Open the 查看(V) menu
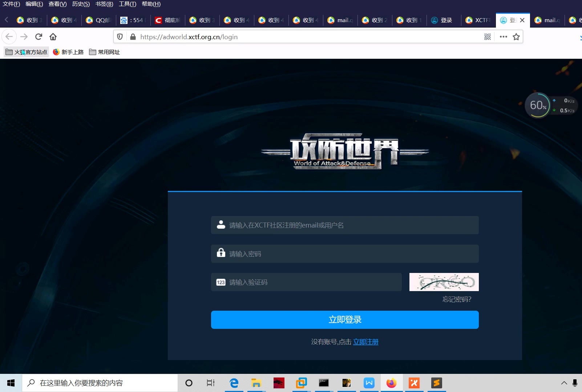This screenshot has height=392, width=582. (57, 4)
